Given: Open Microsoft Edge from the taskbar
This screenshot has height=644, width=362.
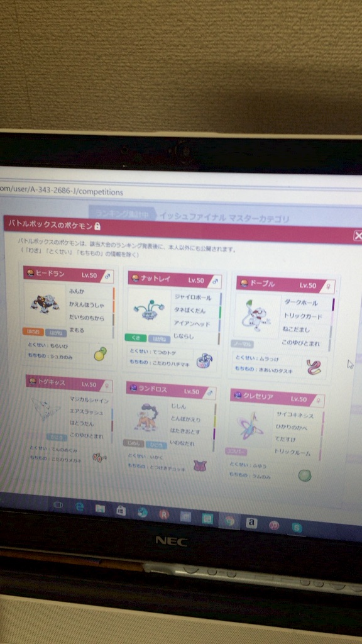Looking at the screenshot, I should (x=80, y=506).
